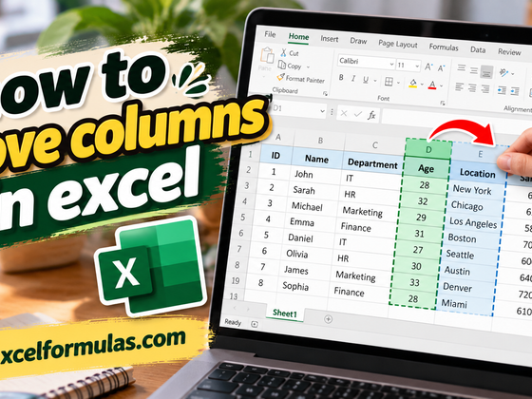
Task: Open the Fill Color dropdown arrow
Action: (422, 85)
